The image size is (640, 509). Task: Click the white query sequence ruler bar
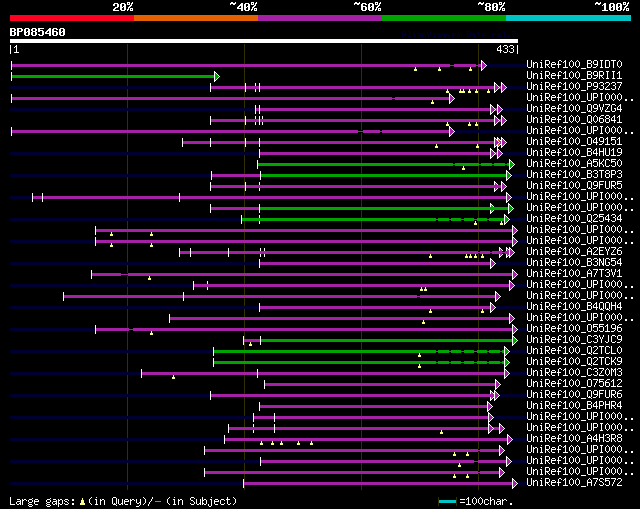point(264,41)
